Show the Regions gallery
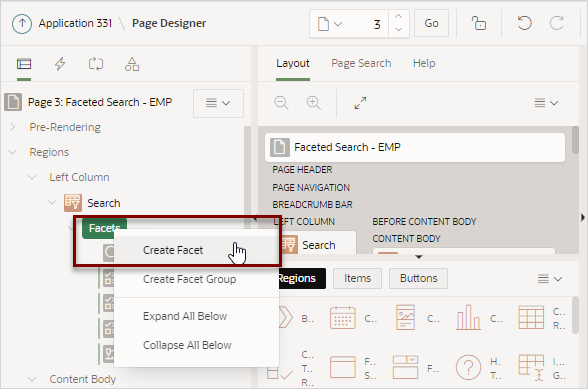 [x=301, y=278]
